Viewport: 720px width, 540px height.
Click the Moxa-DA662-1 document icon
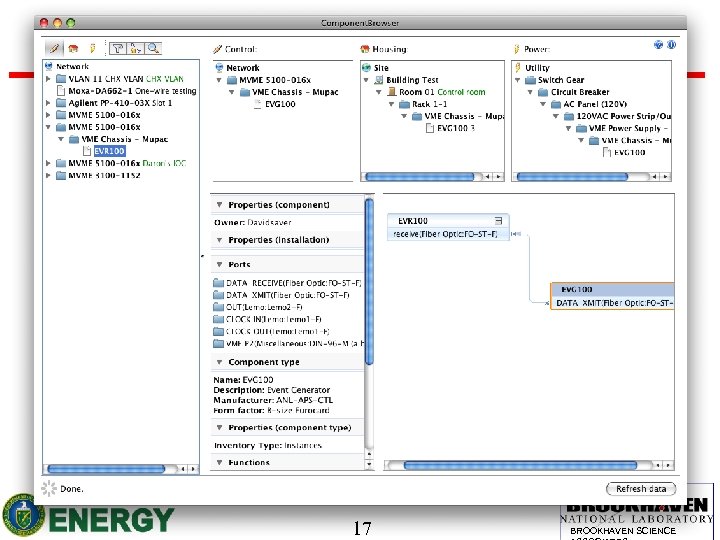point(61,91)
